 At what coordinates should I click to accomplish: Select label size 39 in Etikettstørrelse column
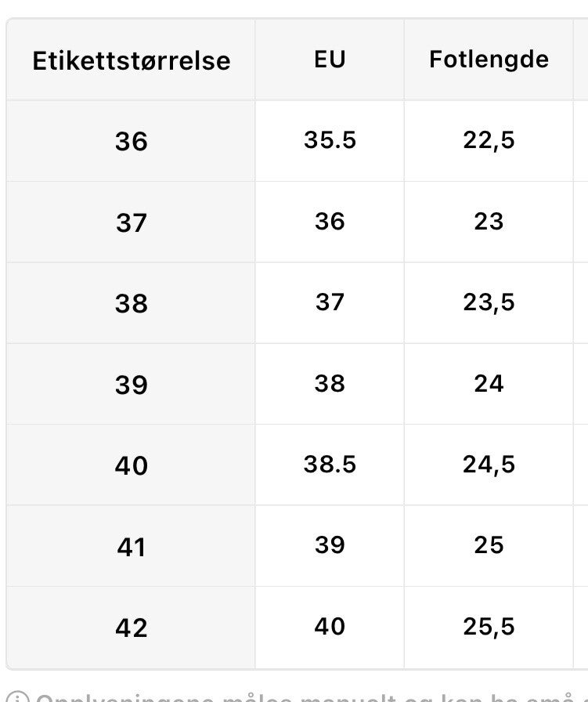pos(132,385)
